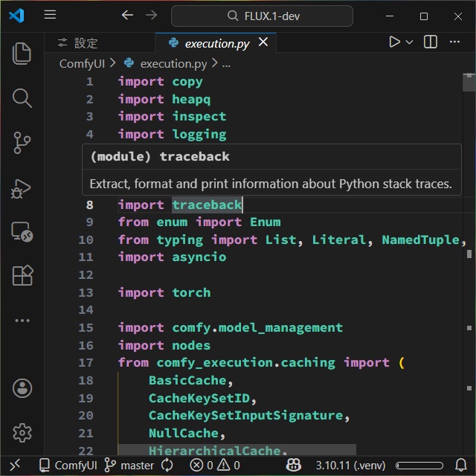Click the Copilot status icon in status bar
Viewport: 476px width, 476px height.
pos(294,466)
